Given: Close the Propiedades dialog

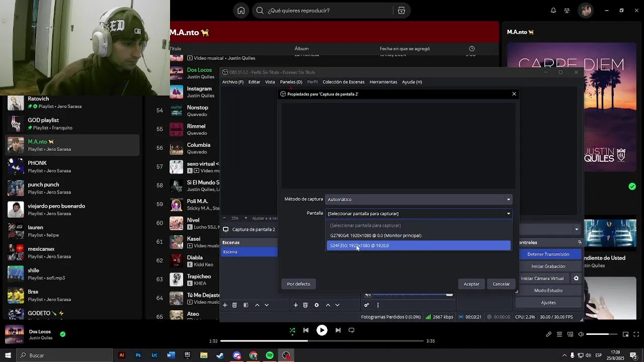Looking at the screenshot, I should click(514, 94).
